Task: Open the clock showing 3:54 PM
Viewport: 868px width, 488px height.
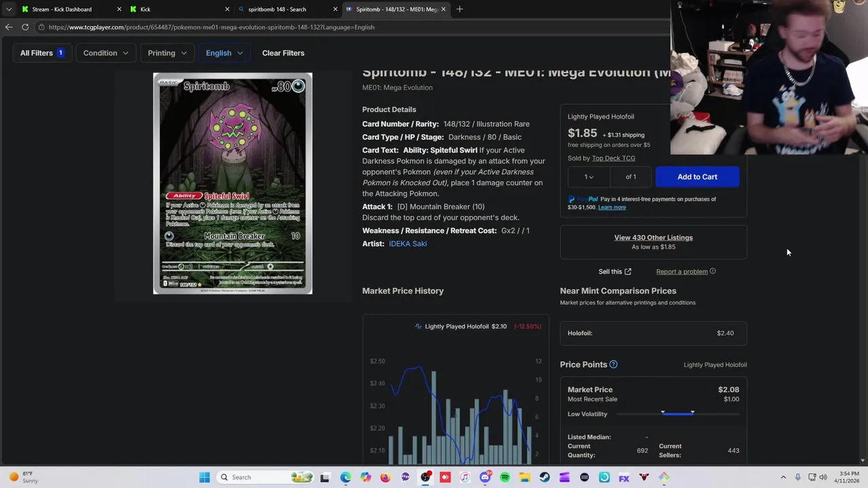Action: (x=847, y=477)
